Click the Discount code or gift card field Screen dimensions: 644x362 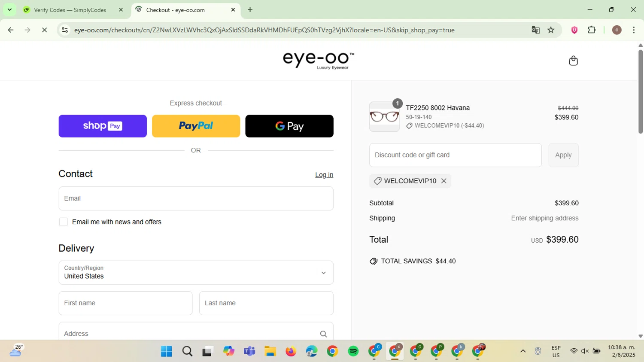456,155
